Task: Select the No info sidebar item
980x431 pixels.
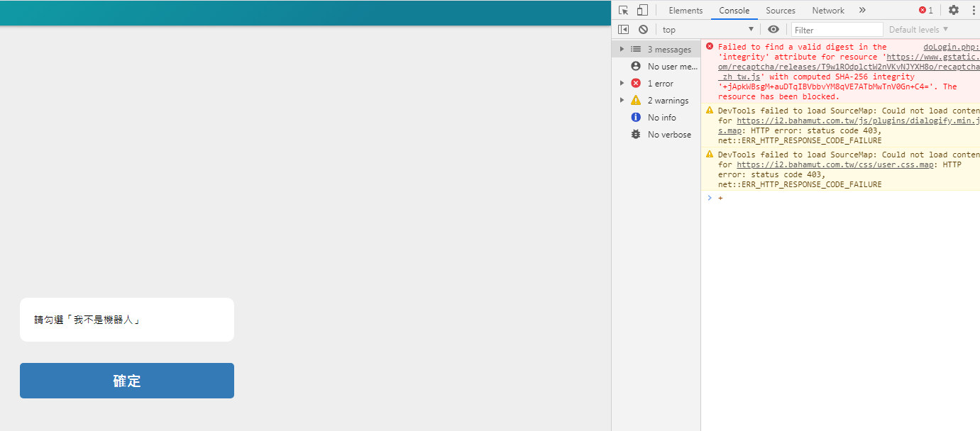Action: pos(661,117)
